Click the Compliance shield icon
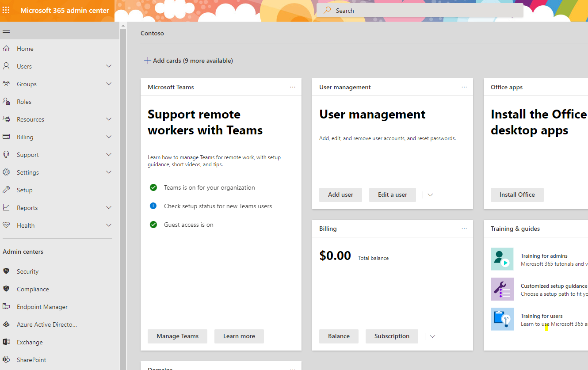Image resolution: width=588 pixels, height=370 pixels. (6, 289)
